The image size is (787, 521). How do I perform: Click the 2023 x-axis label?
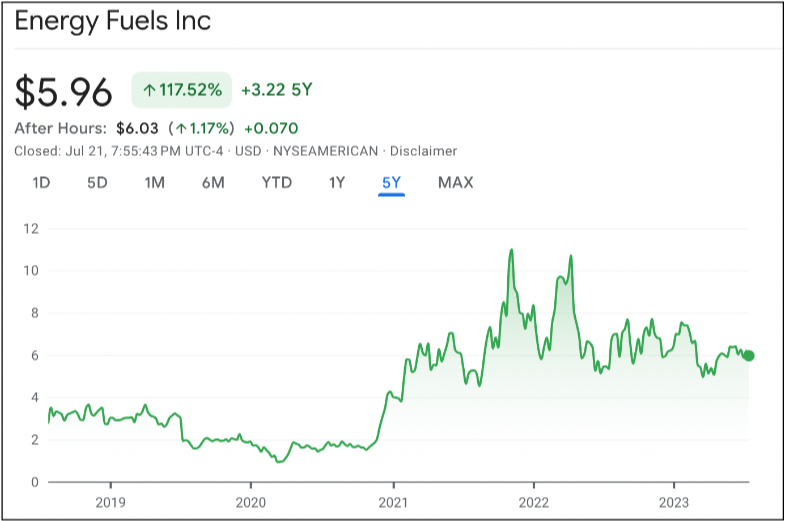(x=674, y=502)
